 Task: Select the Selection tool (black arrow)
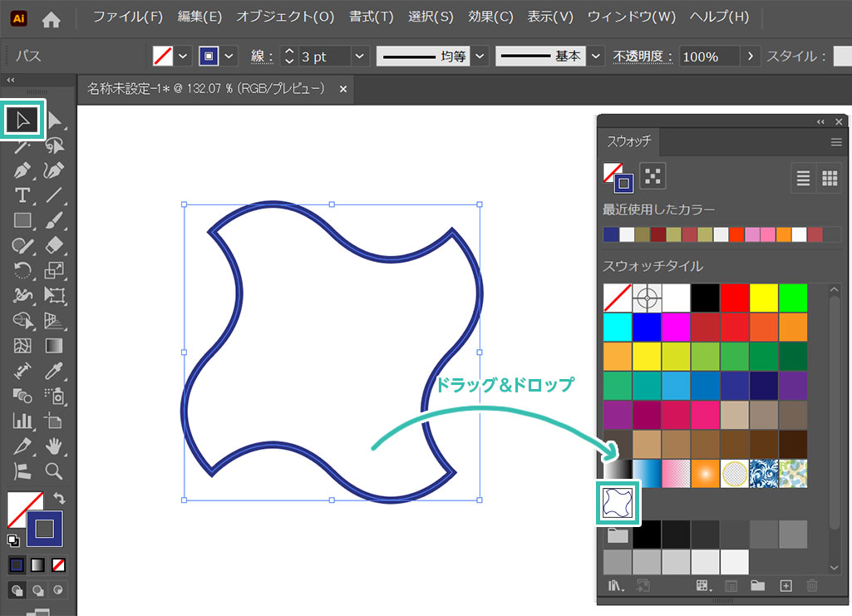tap(22, 120)
